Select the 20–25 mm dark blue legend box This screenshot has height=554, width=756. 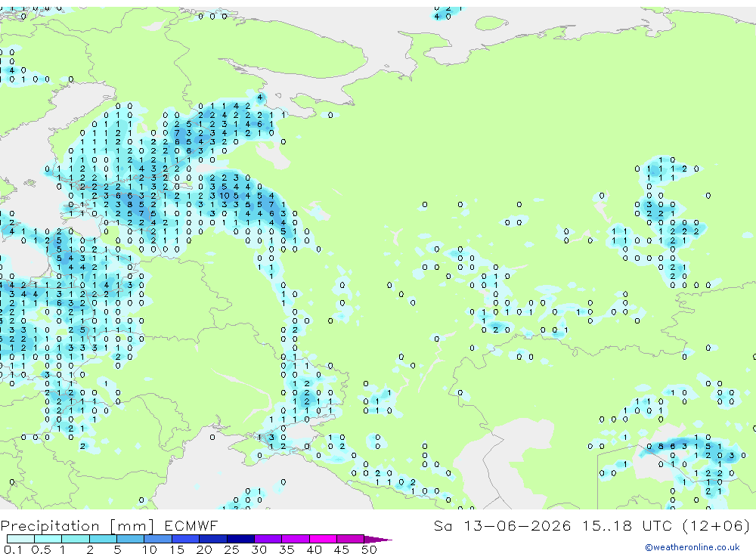point(212,539)
